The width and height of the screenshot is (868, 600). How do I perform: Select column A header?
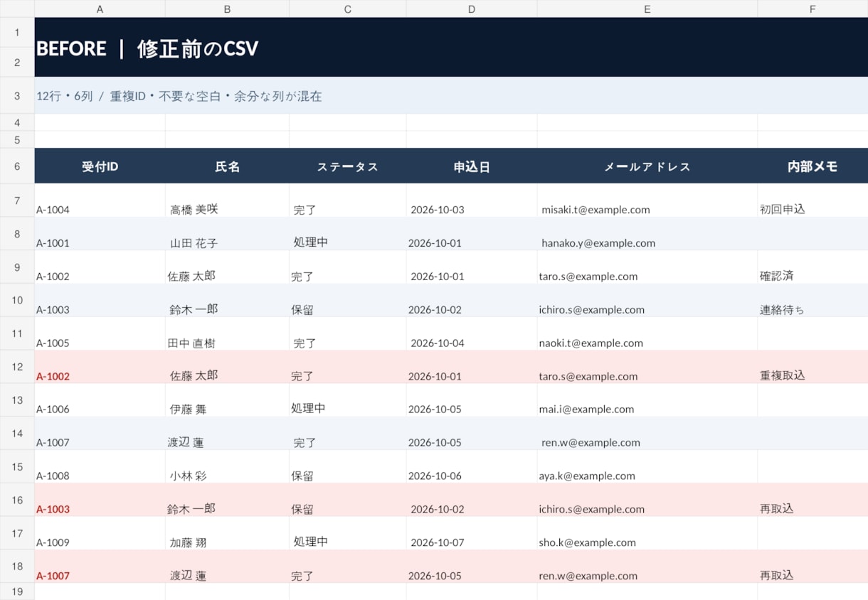click(x=100, y=9)
